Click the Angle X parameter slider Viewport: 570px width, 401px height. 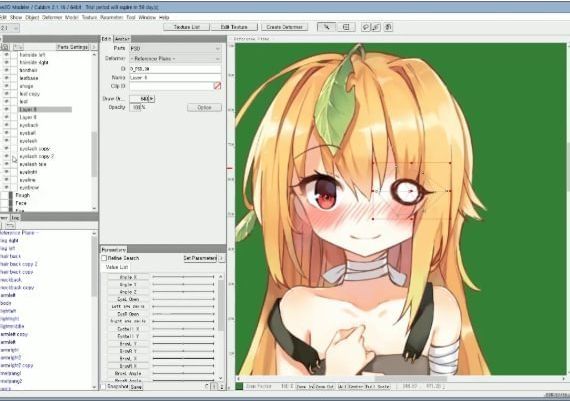tap(183, 277)
